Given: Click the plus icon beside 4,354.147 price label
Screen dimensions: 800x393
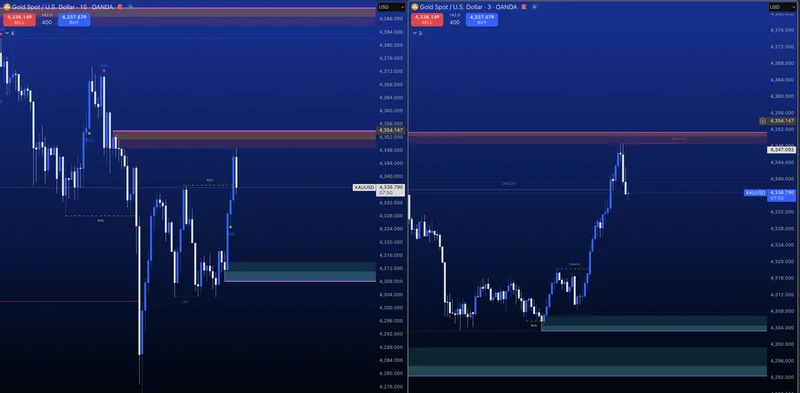Looking at the screenshot, I should click(x=763, y=121).
